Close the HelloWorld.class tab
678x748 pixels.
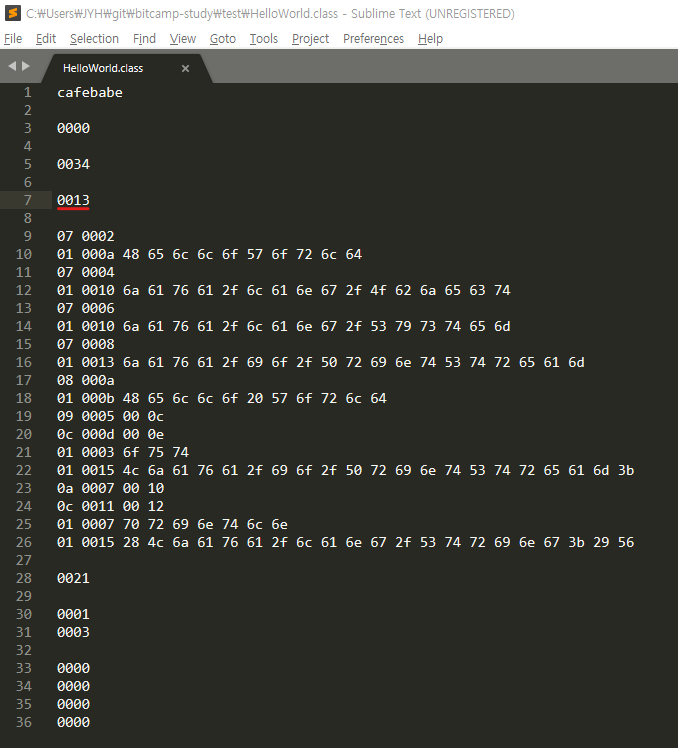(x=186, y=69)
